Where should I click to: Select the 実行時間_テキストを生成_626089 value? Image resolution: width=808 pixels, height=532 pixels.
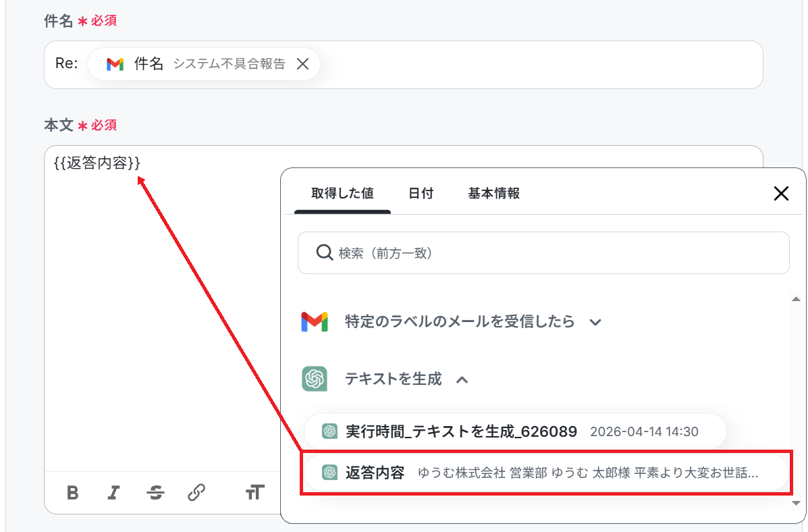(x=515, y=431)
